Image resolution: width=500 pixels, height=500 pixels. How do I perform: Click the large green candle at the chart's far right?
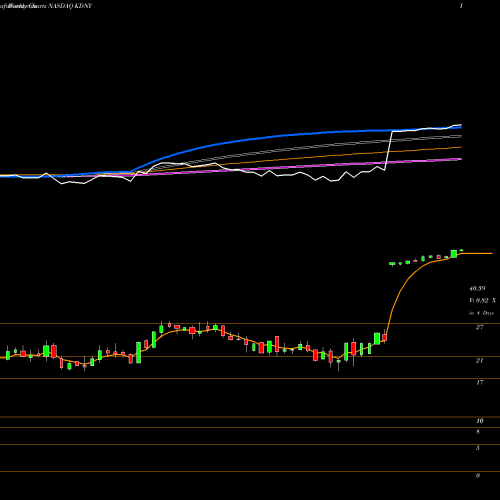(454, 254)
